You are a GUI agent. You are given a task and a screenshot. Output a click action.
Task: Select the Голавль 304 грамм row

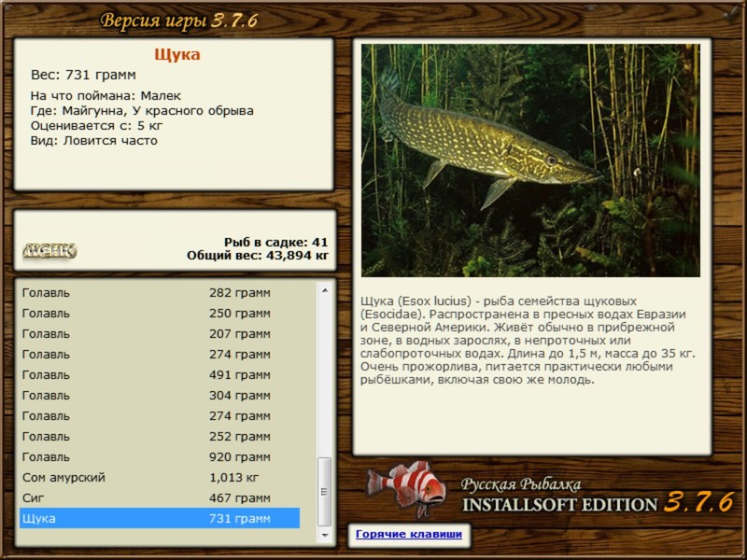[x=160, y=395]
